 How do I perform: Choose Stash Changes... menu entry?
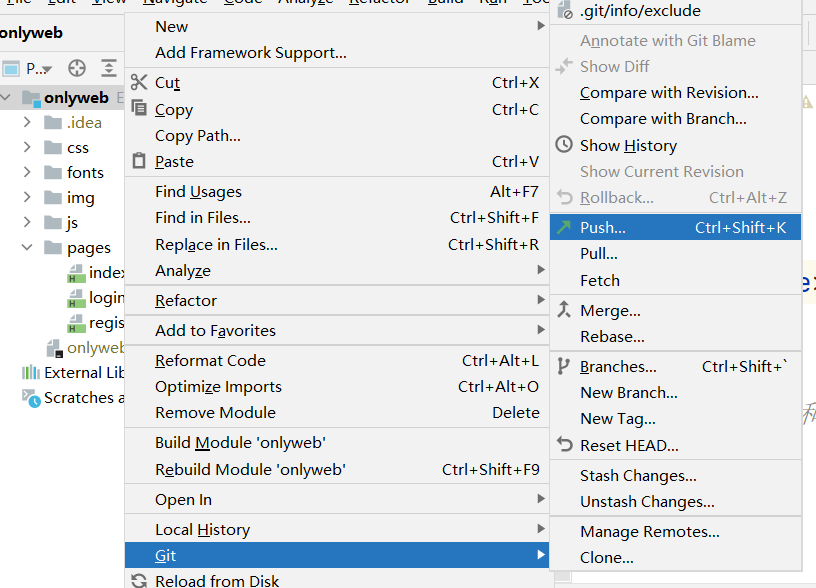[638, 476]
